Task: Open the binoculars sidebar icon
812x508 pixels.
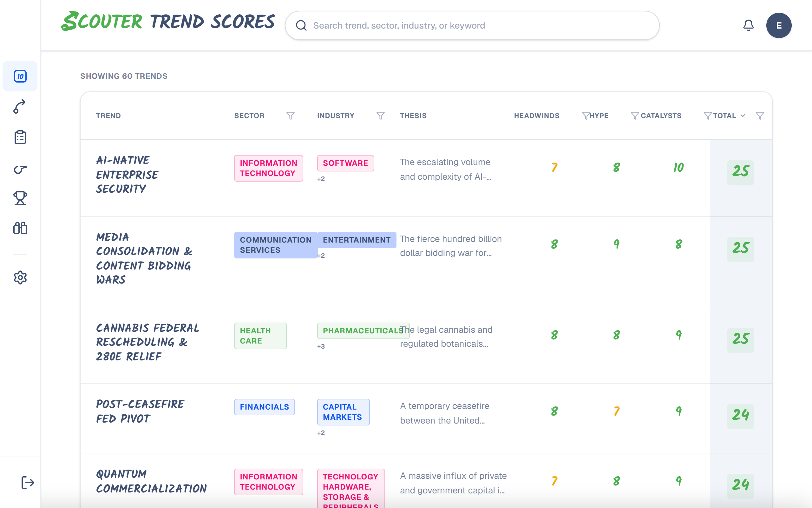Action: tap(20, 228)
